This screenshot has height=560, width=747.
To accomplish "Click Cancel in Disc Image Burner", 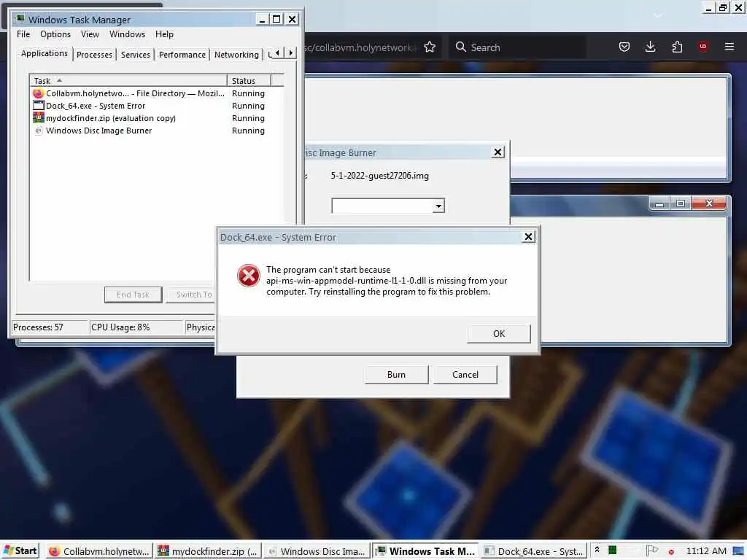I will tap(465, 375).
